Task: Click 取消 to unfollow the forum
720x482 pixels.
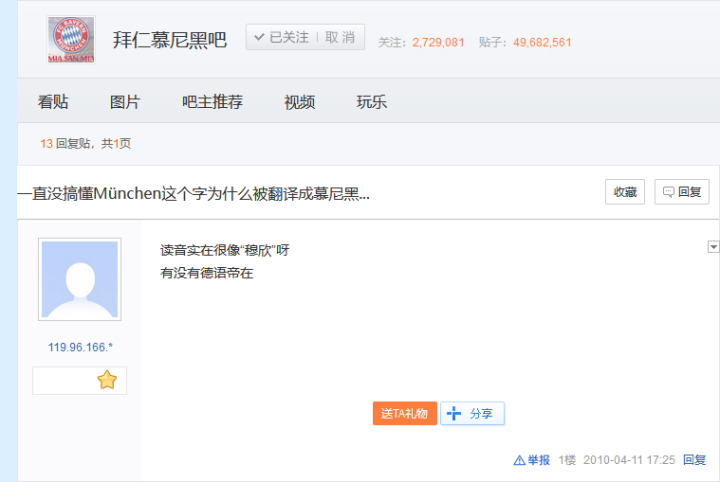Action: click(x=340, y=37)
